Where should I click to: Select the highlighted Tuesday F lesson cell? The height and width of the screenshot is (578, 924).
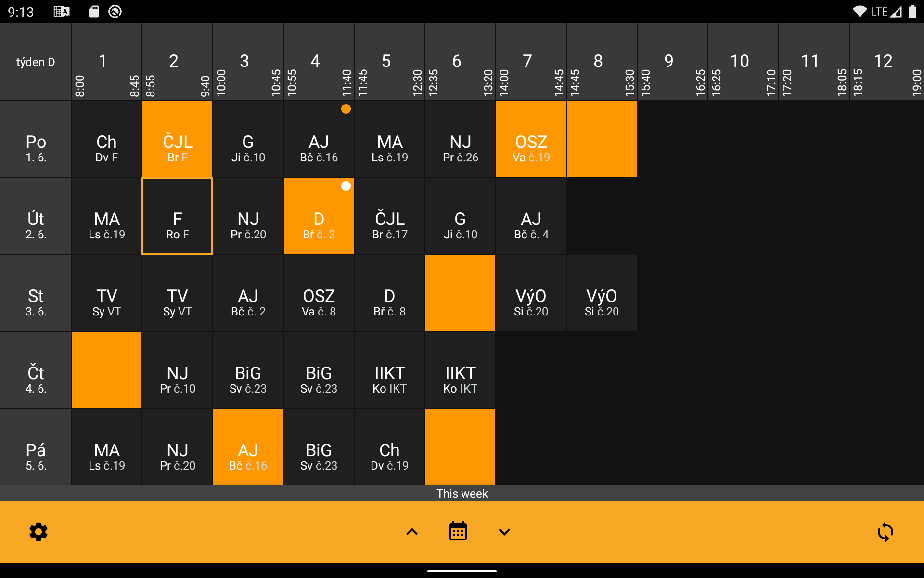(x=177, y=216)
